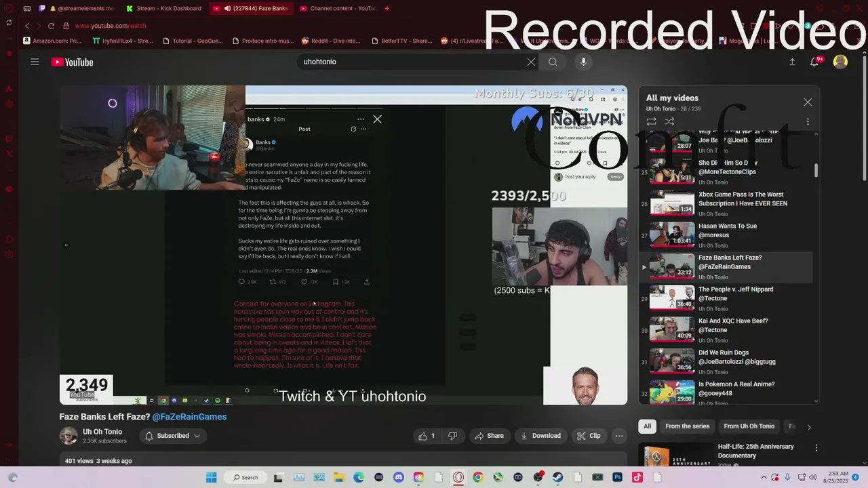Open playlist more options menu
Screen dimensions: 868x488
808,121
